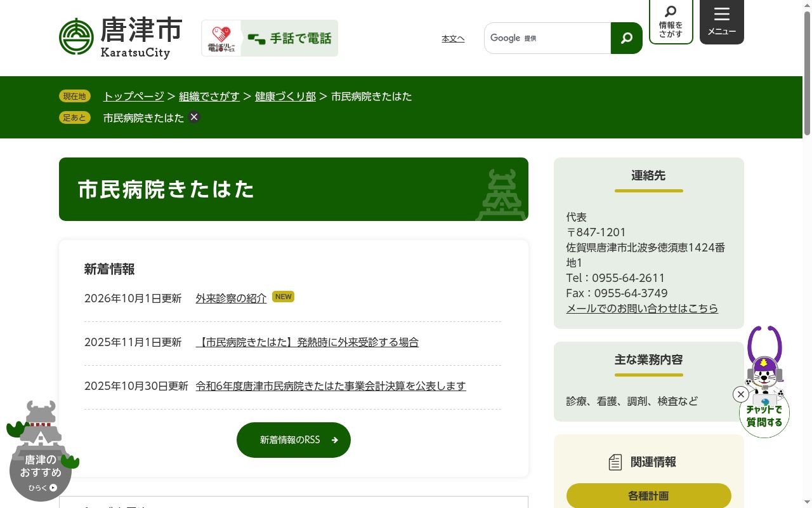Screen dimensions: 812x508
Task: Open the 情報をさがす search panel
Action: point(671,22)
